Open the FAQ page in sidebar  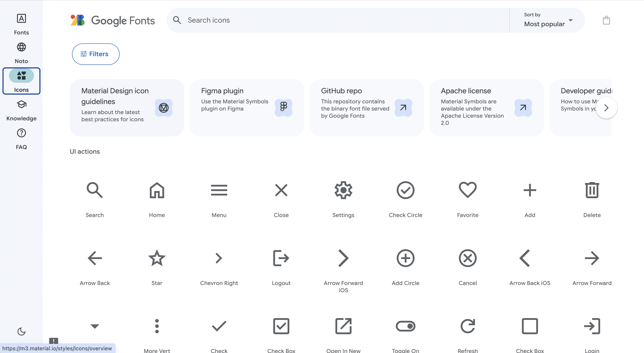point(21,139)
